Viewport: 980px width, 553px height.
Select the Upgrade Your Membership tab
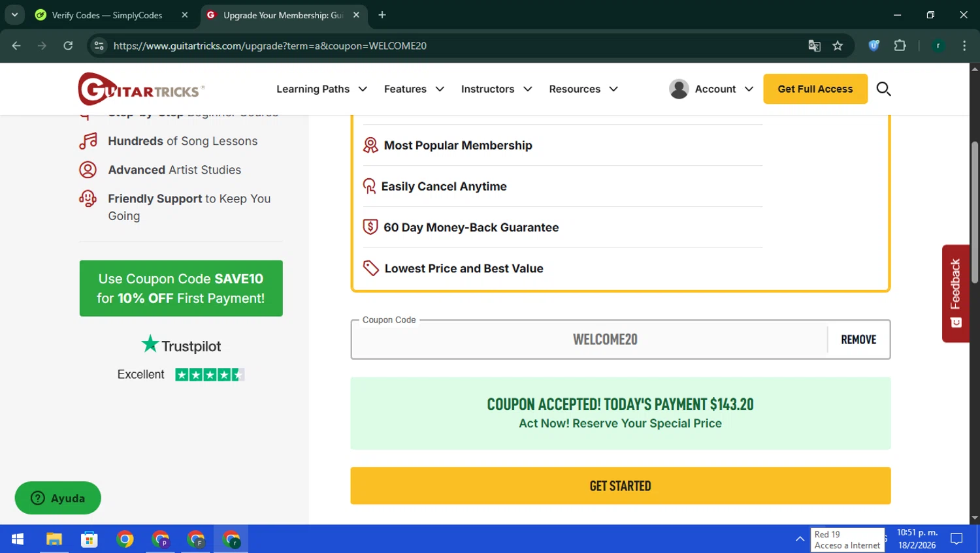click(x=282, y=15)
